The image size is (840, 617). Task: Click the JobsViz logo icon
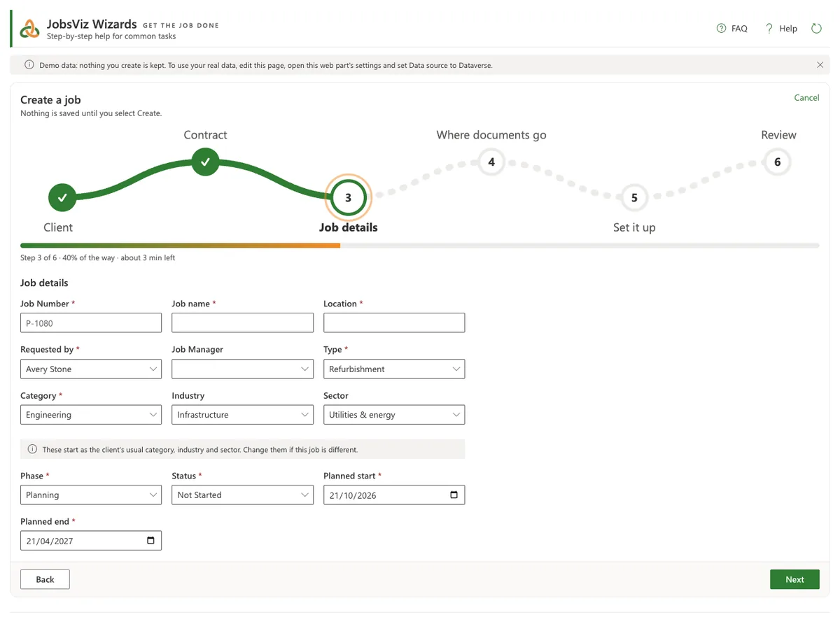30,29
